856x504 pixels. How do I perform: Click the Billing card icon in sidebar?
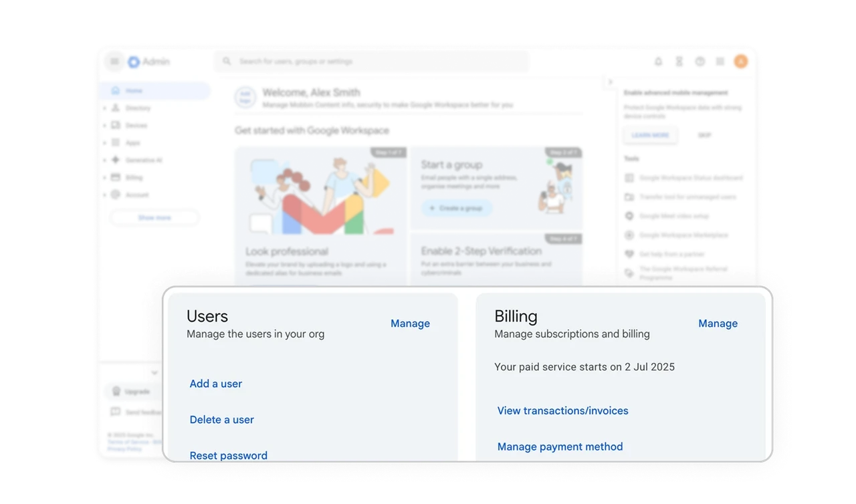(x=116, y=177)
